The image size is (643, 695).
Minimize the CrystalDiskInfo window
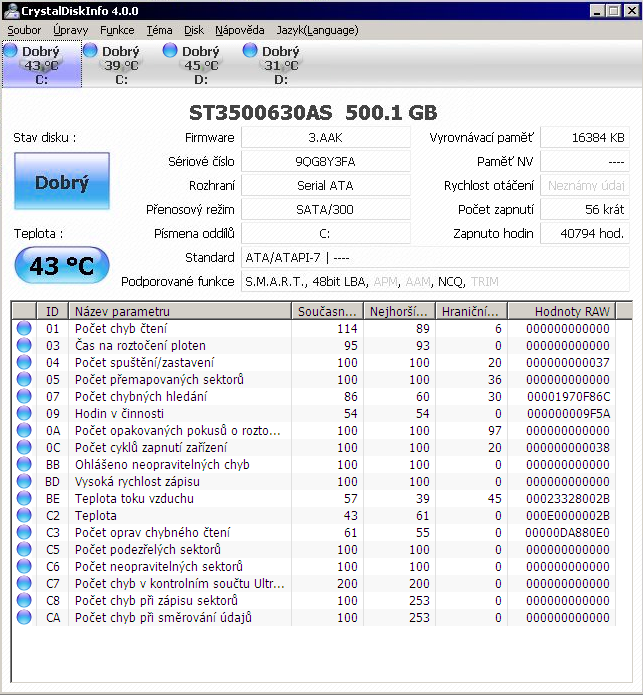597,11
